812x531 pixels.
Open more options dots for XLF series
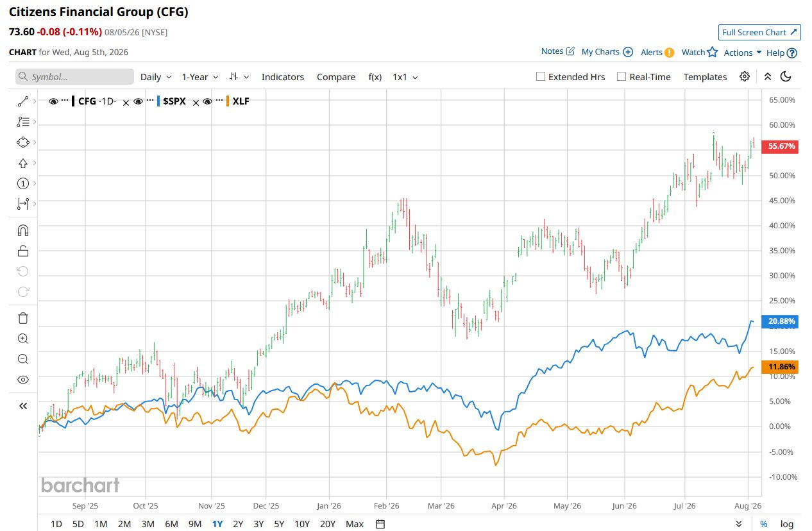tap(219, 101)
